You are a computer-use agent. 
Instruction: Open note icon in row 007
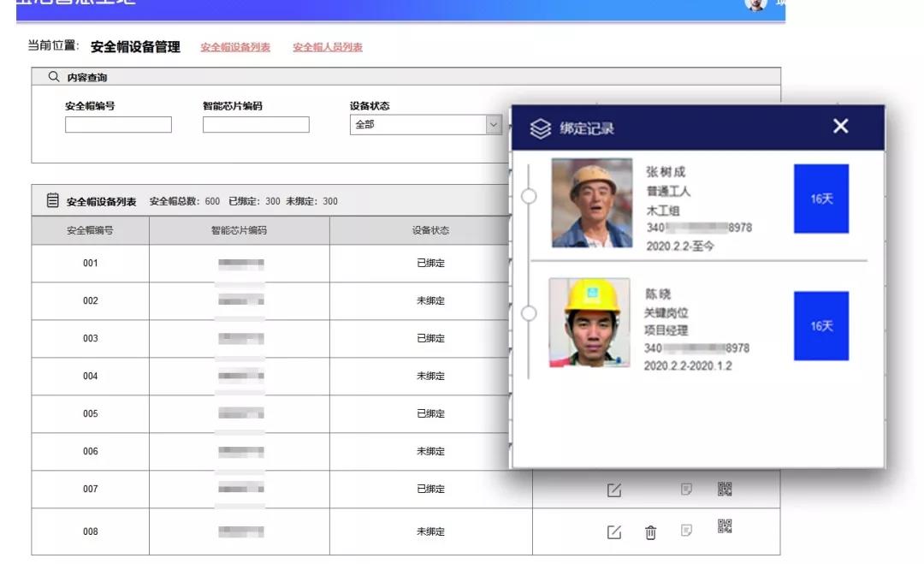(686, 489)
